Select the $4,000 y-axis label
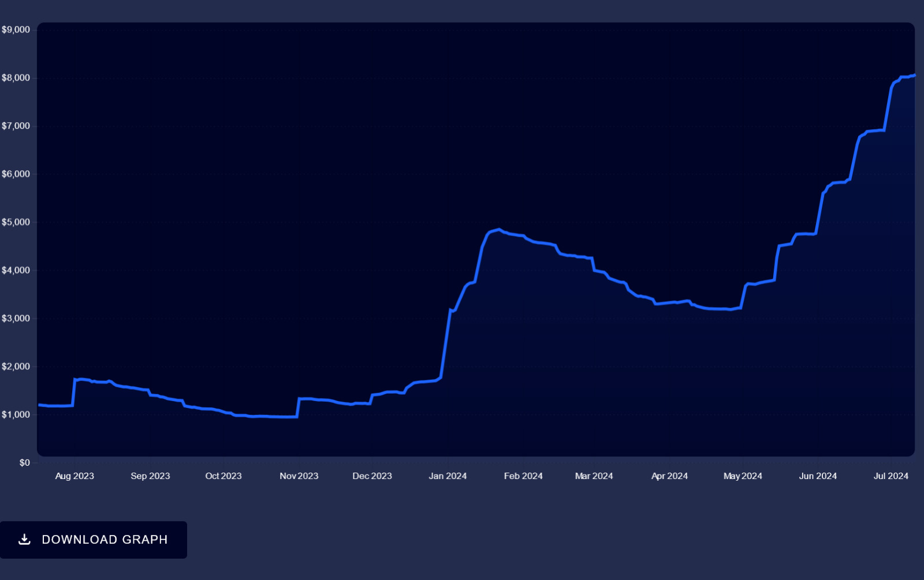The height and width of the screenshot is (580, 924). (x=16, y=270)
